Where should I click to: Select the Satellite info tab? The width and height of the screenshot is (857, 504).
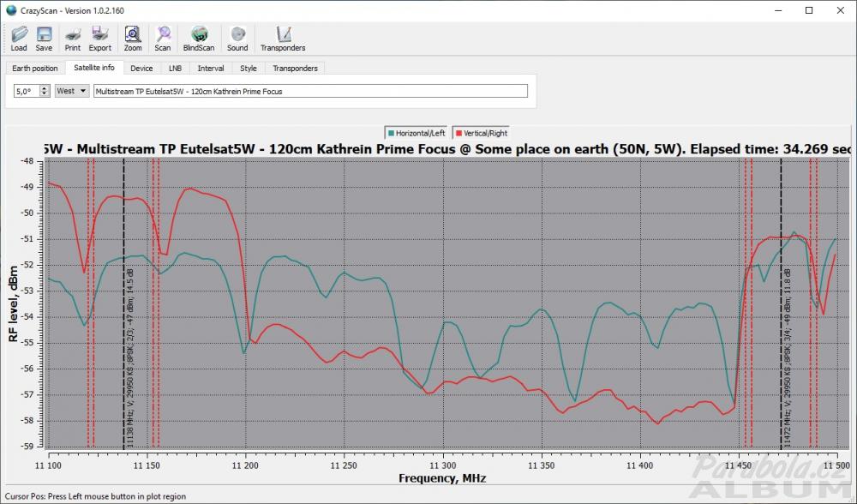(94, 68)
